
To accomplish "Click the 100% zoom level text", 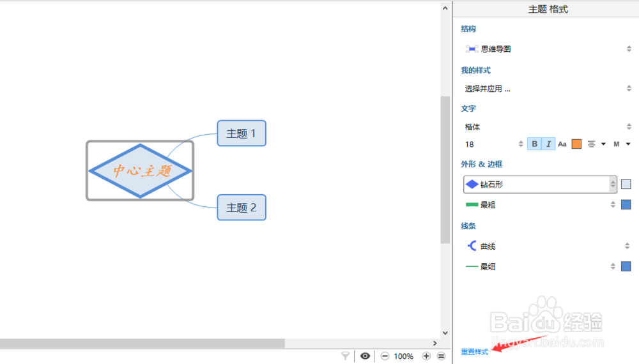I will point(403,356).
